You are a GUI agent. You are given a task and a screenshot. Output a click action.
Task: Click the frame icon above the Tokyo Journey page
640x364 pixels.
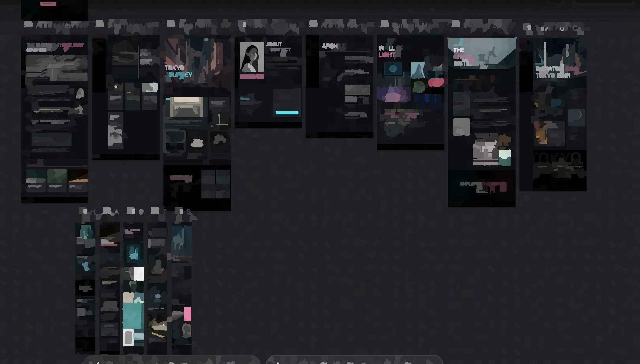tap(171, 24)
